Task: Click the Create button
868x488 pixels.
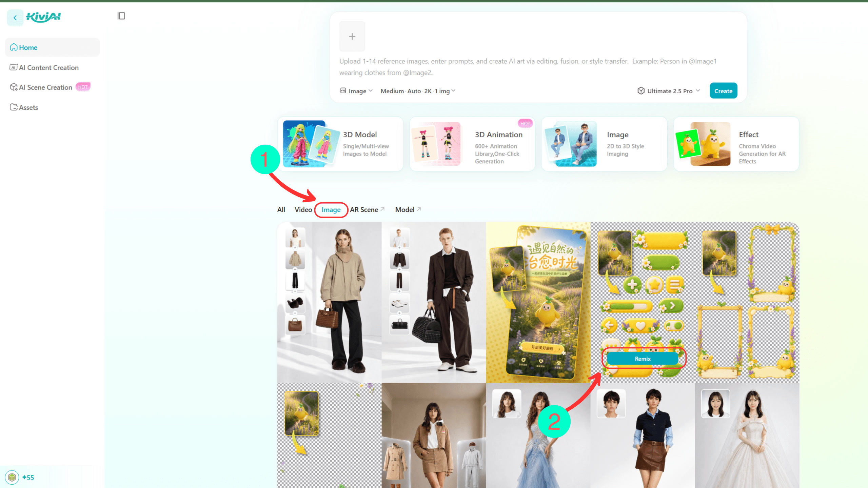Action: 723,91
